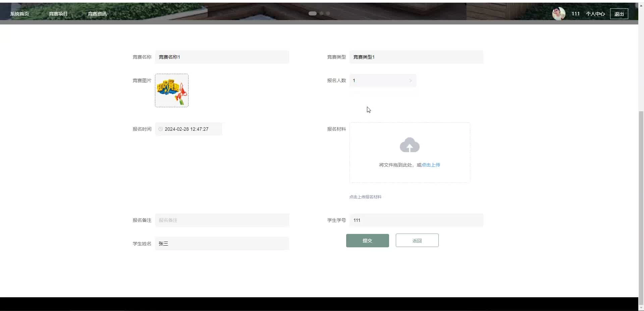Click the 返回 button
This screenshot has width=644, height=311.
coord(417,241)
